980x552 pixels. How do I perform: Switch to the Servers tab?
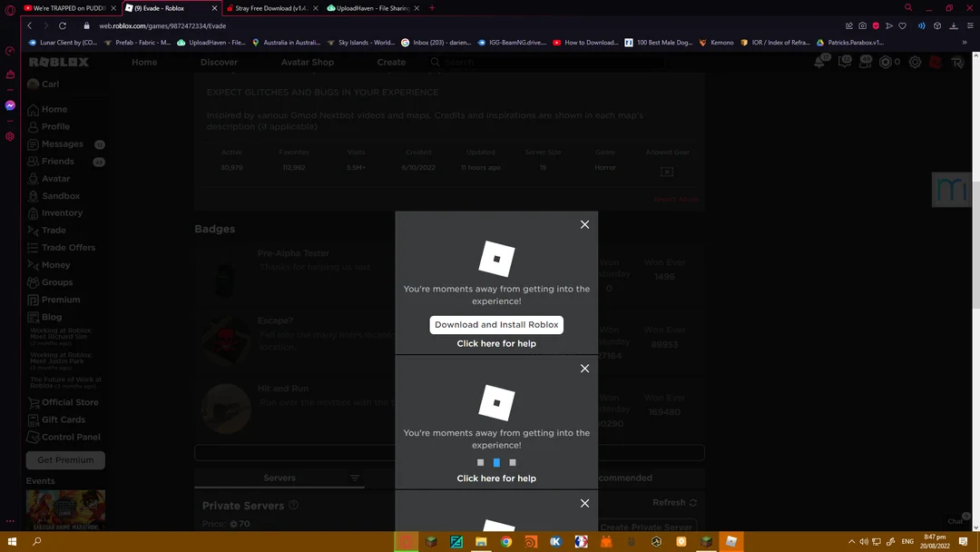[x=279, y=478]
